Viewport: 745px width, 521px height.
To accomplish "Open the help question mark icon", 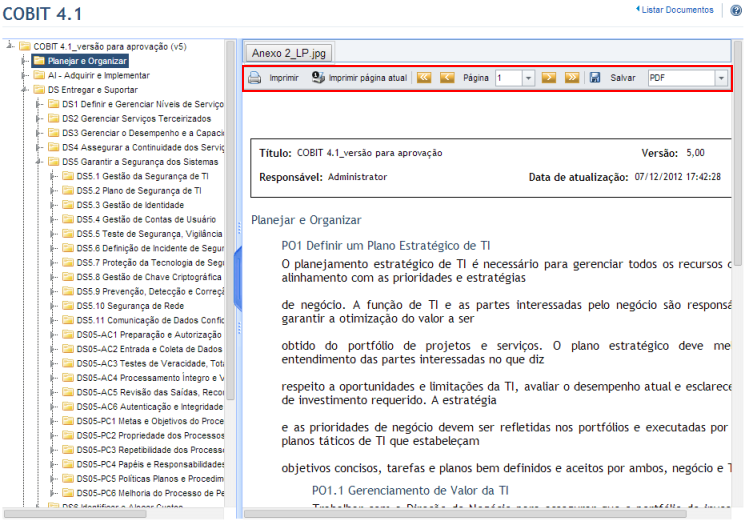I will click(x=736, y=10).
